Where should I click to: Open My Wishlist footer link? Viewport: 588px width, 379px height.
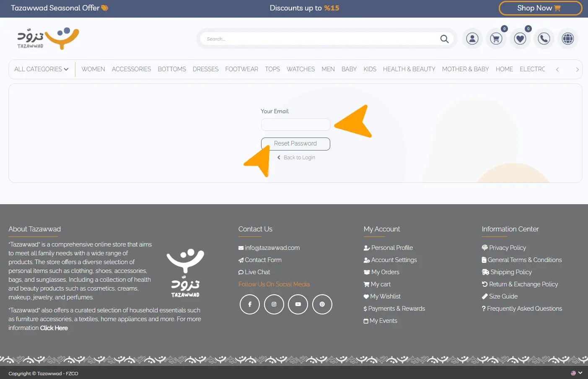click(382, 296)
